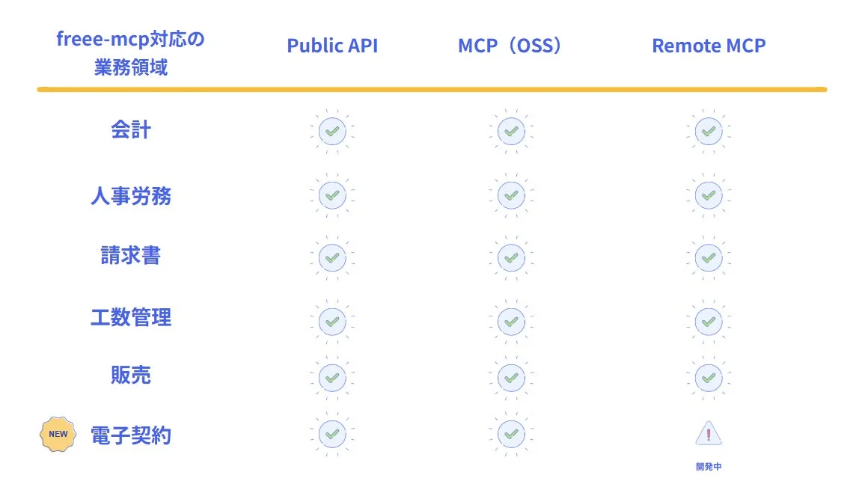This screenshot has height=487, width=868.
Task: Click the freee-mcp対応の業務領域 header text
Action: pos(130,53)
